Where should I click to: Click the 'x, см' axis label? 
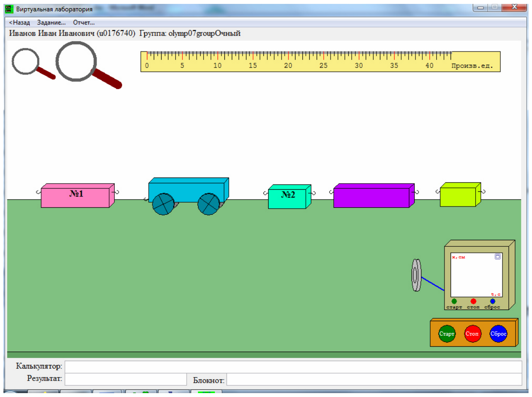click(x=458, y=257)
